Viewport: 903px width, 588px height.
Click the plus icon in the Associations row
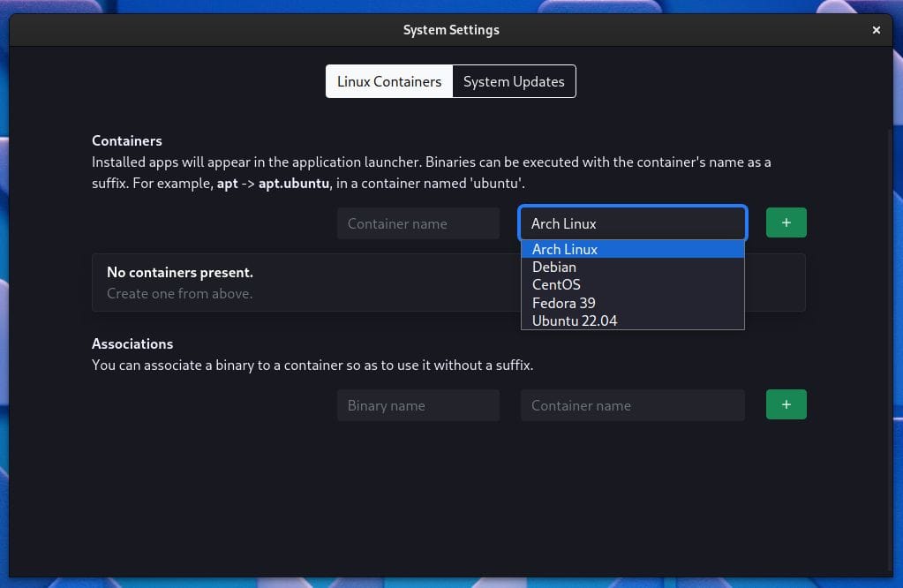pos(786,404)
